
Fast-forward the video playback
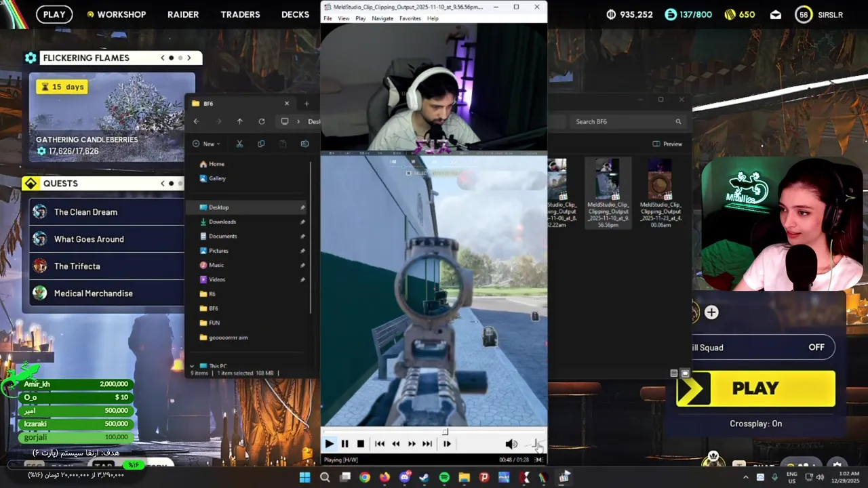412,444
